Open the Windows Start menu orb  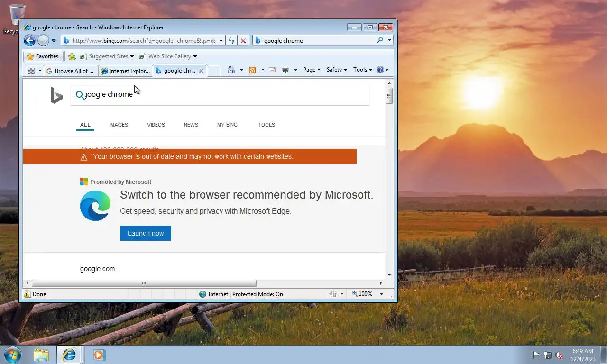[12, 355]
